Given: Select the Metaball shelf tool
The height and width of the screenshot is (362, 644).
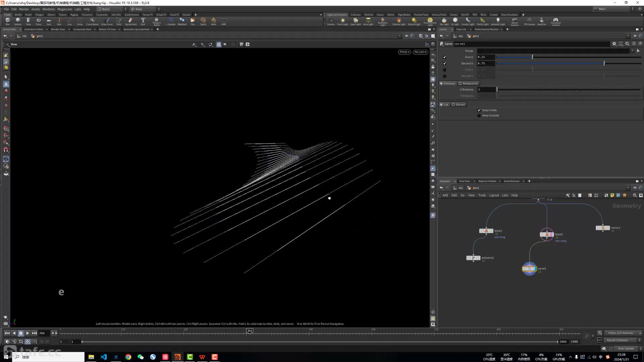Looking at the screenshot, I should pos(182,21).
